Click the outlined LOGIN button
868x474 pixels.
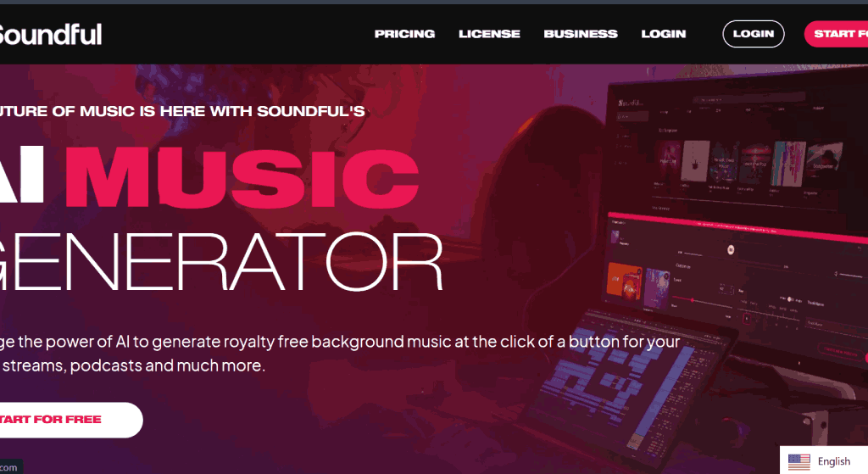click(x=754, y=34)
